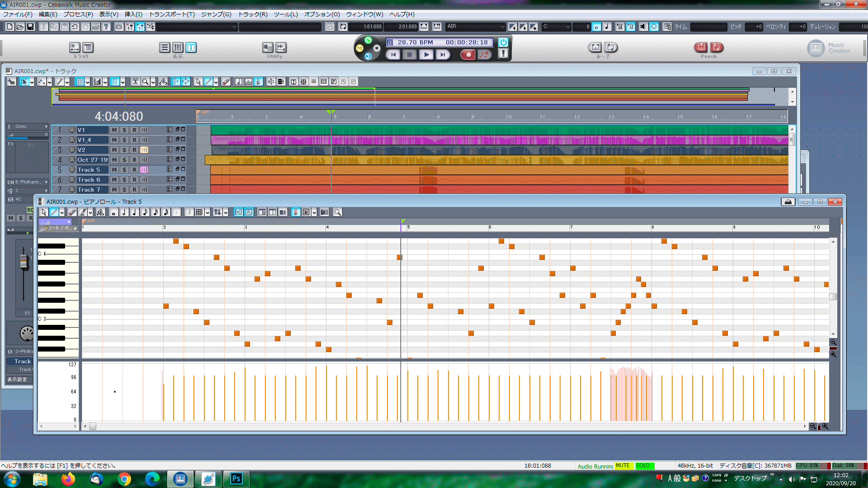Mute track V1
This screenshot has width=868, height=488.
click(x=114, y=130)
